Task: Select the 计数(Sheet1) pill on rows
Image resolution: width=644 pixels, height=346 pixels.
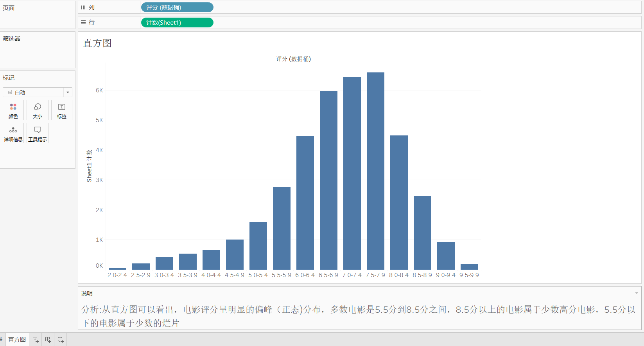Action: click(177, 22)
